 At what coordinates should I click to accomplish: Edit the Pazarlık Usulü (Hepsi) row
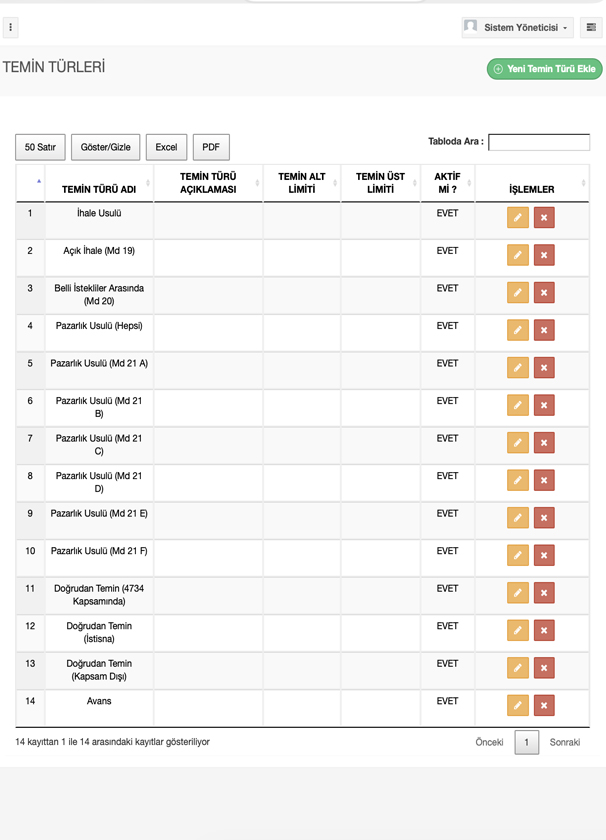click(518, 330)
